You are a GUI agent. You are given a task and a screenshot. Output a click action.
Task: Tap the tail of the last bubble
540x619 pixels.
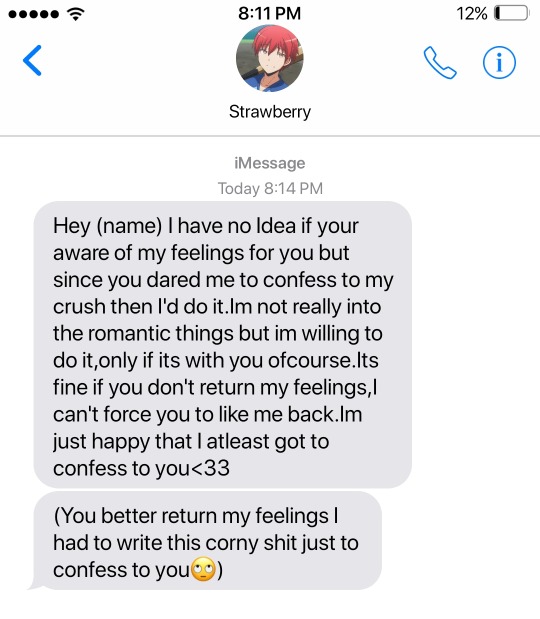pyautogui.click(x=35, y=585)
